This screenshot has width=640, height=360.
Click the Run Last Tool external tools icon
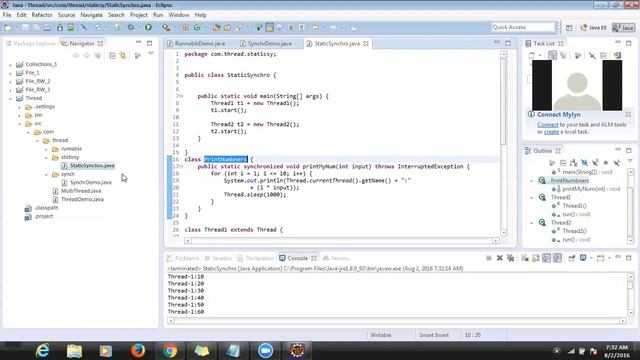166,27
